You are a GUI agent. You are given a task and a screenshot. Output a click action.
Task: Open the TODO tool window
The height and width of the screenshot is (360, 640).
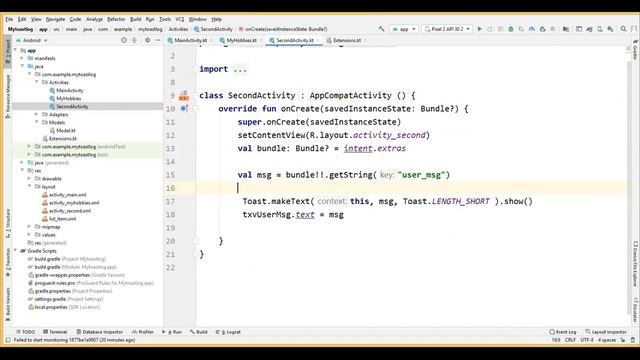pyautogui.click(x=25, y=332)
